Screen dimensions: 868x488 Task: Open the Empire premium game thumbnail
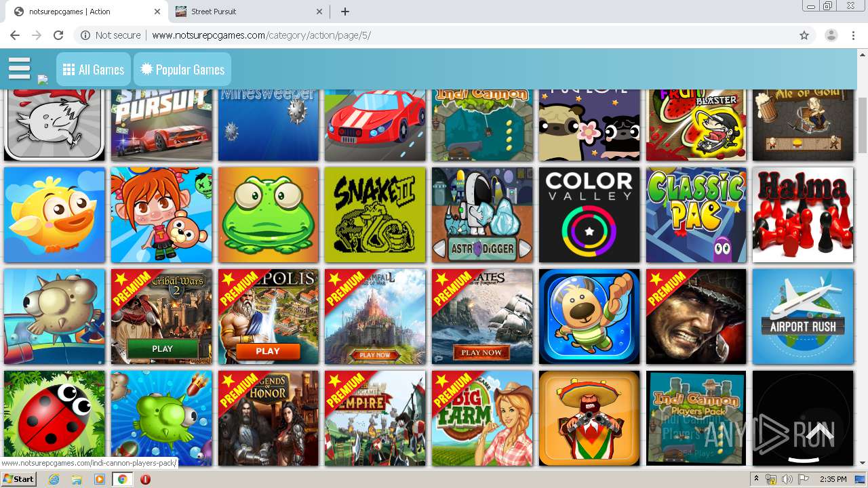click(375, 418)
